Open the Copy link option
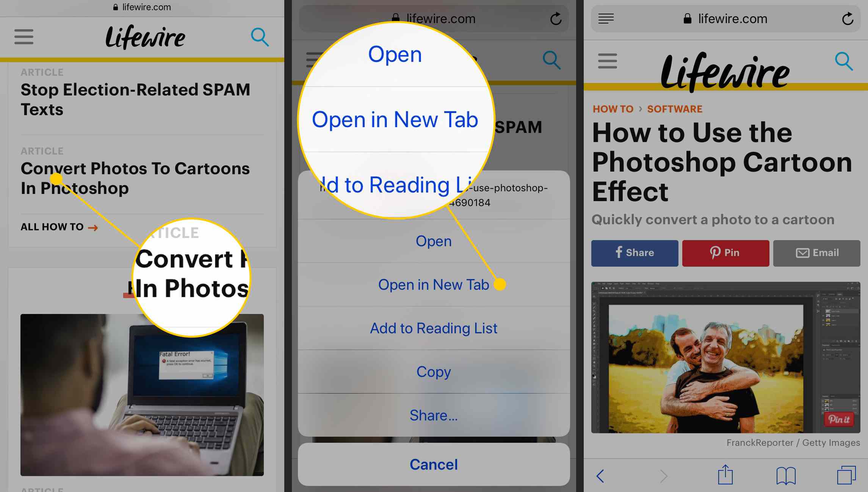 (433, 372)
